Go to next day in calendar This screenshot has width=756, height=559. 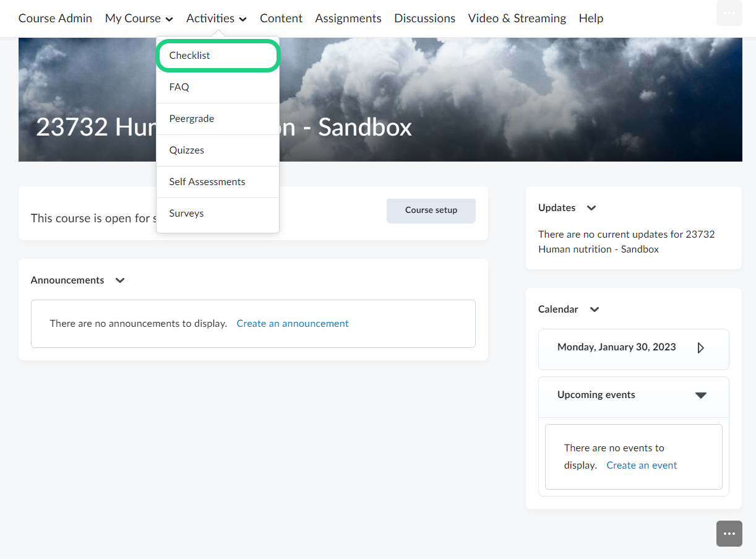[700, 348]
